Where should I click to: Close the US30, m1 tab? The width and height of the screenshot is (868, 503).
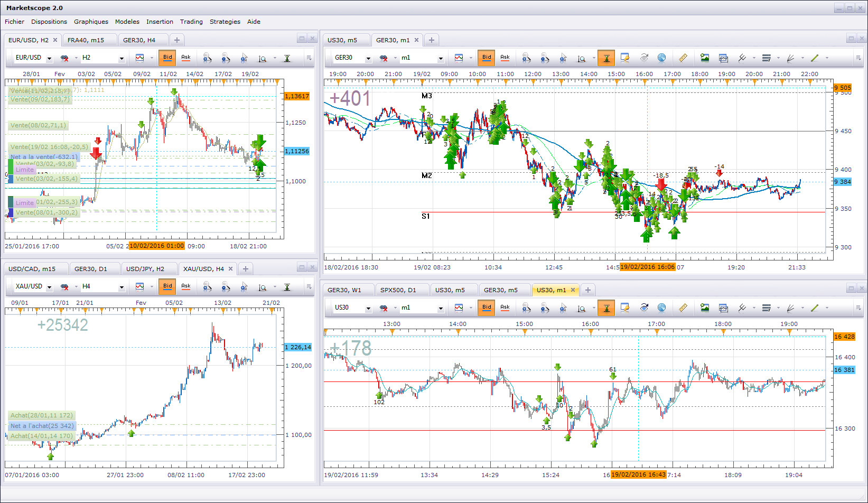click(573, 290)
